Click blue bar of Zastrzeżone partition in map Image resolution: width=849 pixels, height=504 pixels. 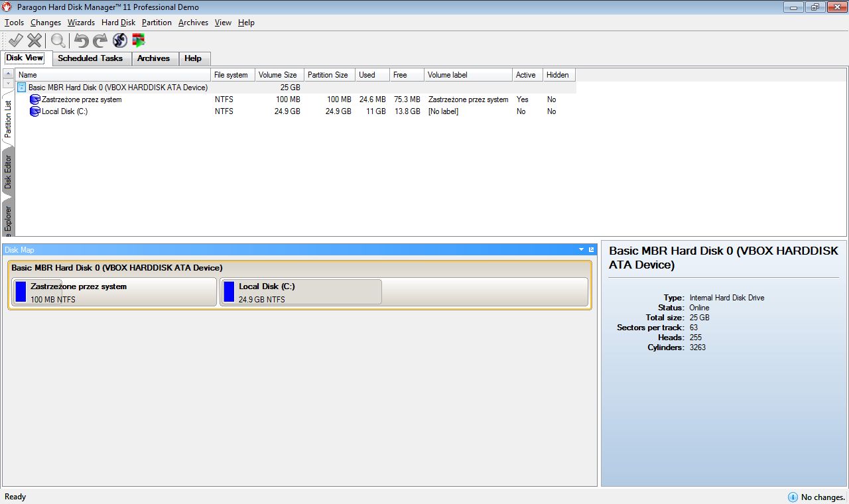click(21, 291)
